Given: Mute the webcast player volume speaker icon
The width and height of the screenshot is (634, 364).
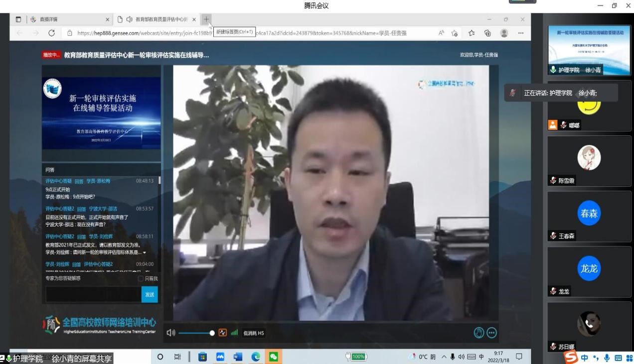Looking at the screenshot, I should [x=170, y=333].
